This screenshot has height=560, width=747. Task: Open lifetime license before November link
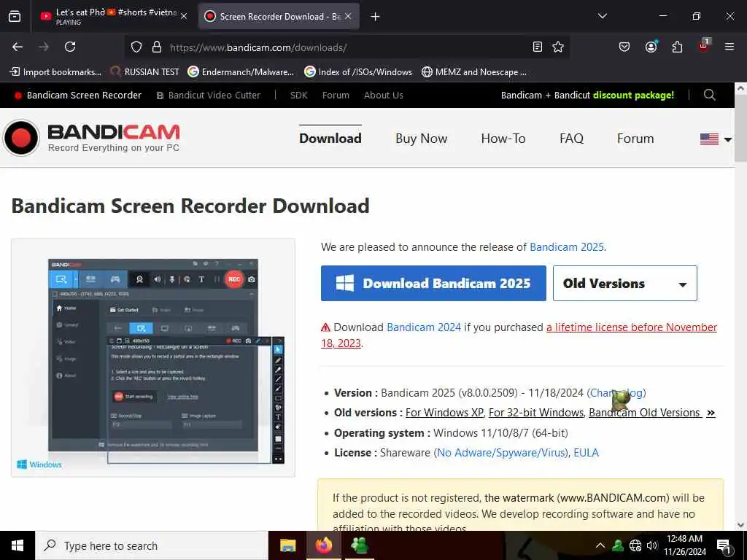631,327
